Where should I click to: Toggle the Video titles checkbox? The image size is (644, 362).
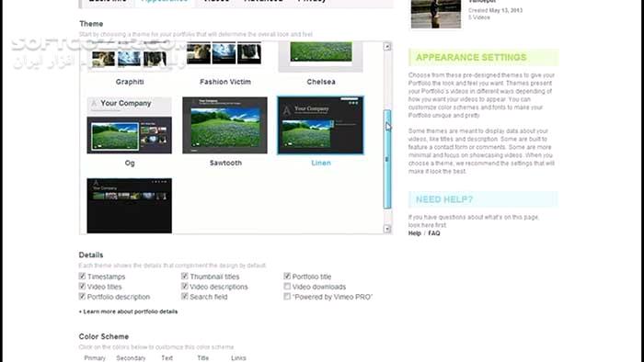pyautogui.click(x=82, y=286)
